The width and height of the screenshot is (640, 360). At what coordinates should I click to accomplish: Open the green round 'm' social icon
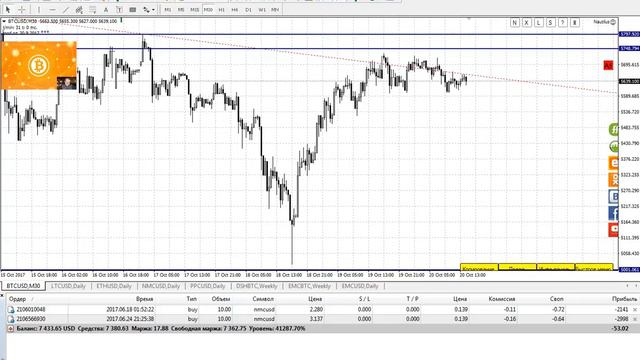coord(614,146)
